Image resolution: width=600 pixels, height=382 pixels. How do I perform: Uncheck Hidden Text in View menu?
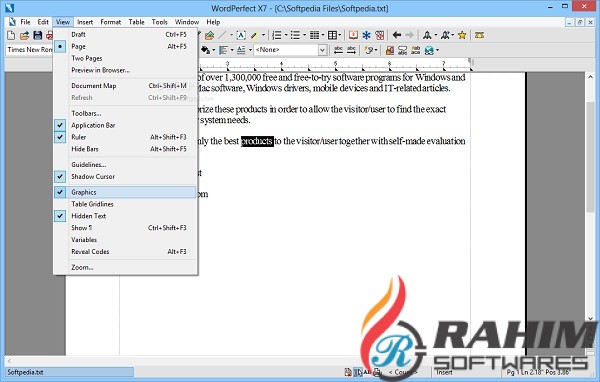(125, 216)
